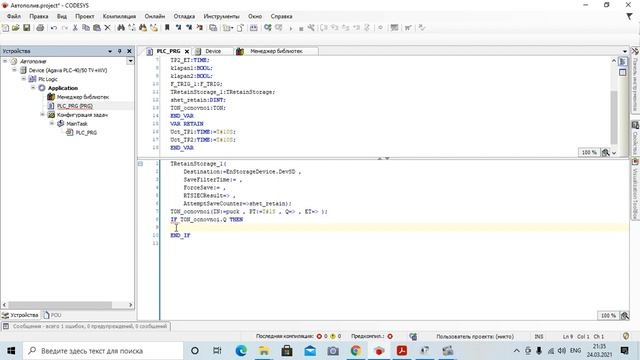Image resolution: width=640 pixels, height=360 pixels.
Task: Delete selection with X toolbar icon
Action: pyautogui.click(x=108, y=28)
